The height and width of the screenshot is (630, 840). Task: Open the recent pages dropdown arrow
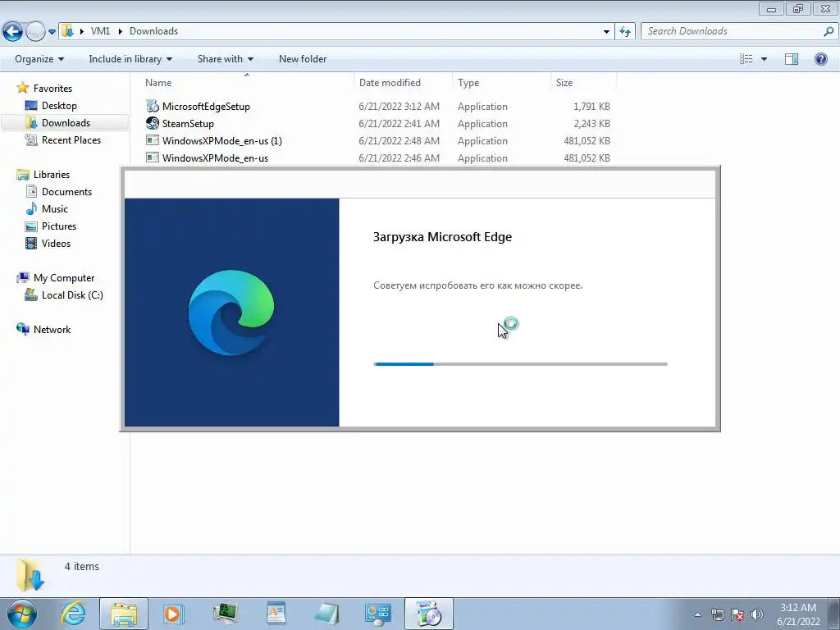(52, 32)
